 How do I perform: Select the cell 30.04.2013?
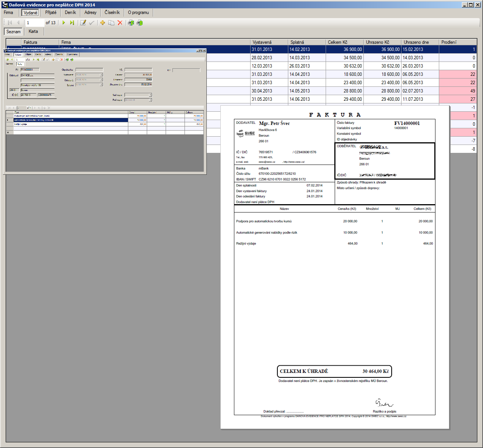tap(269, 91)
